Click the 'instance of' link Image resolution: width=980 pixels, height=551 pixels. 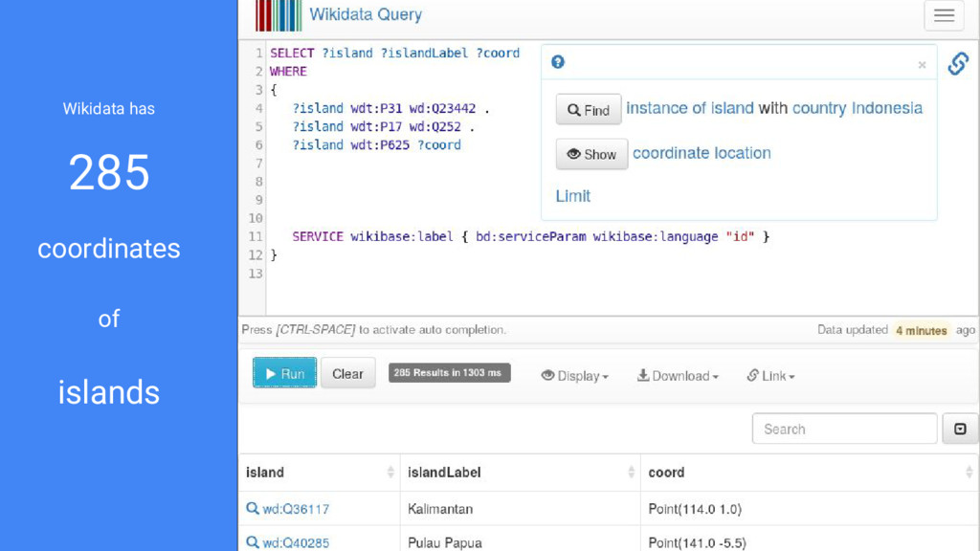[x=666, y=108]
